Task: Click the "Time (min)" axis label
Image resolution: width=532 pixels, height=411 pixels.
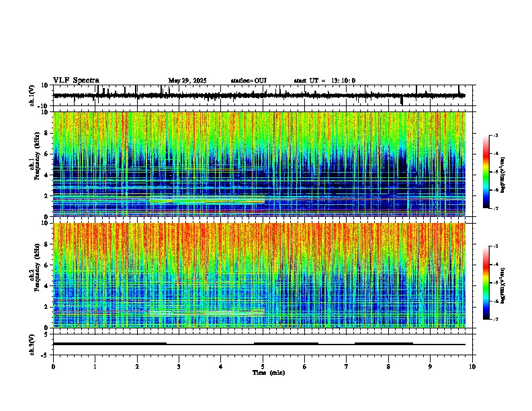Action: pyautogui.click(x=269, y=373)
